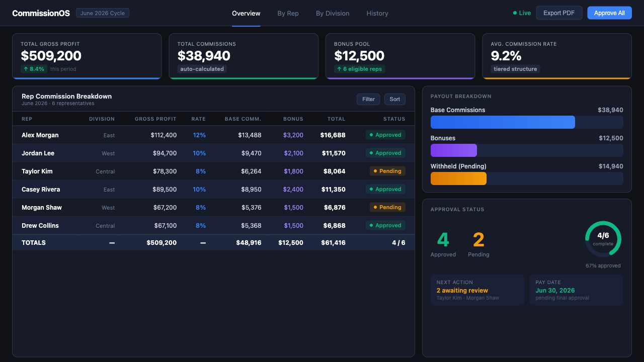644x362 pixels.
Task: Click Morgan Shaw's $5,376 base commission
Action: tap(252, 207)
